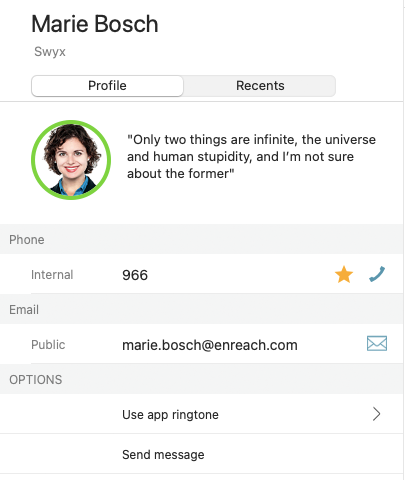
Task: Click the Marie Bosch name heading
Action: 95,24
